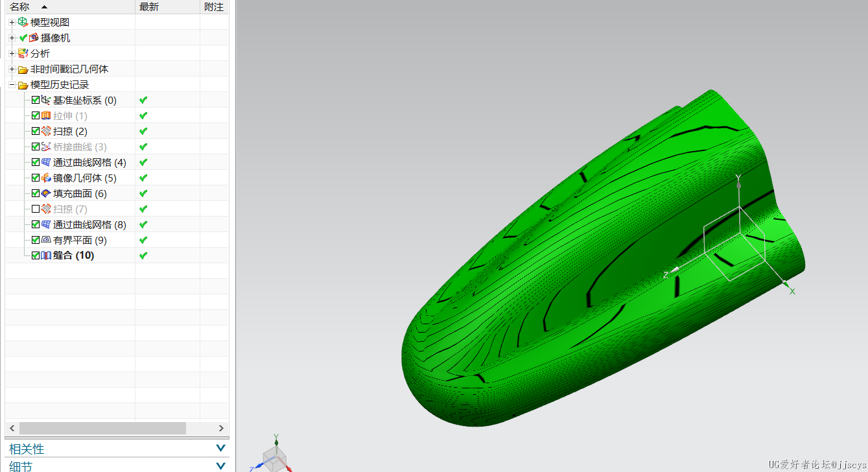Click the 缝合 (10) sew icon
The image size is (868, 472).
(46, 255)
